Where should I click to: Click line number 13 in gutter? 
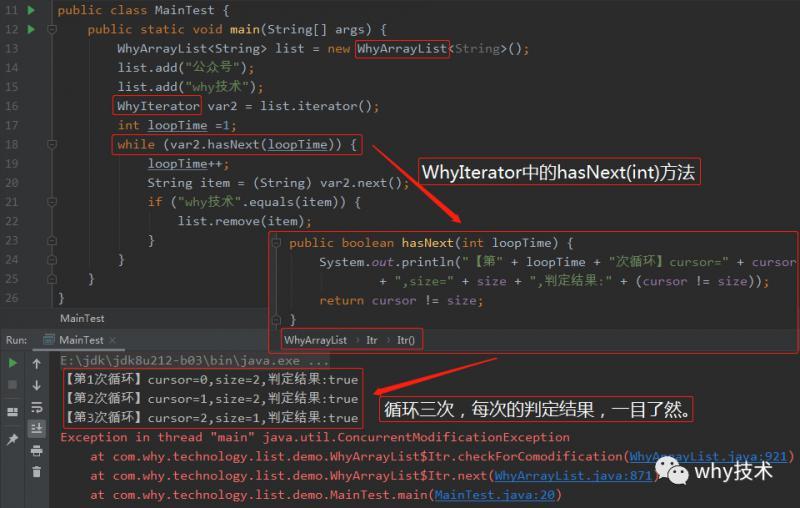[x=12, y=49]
